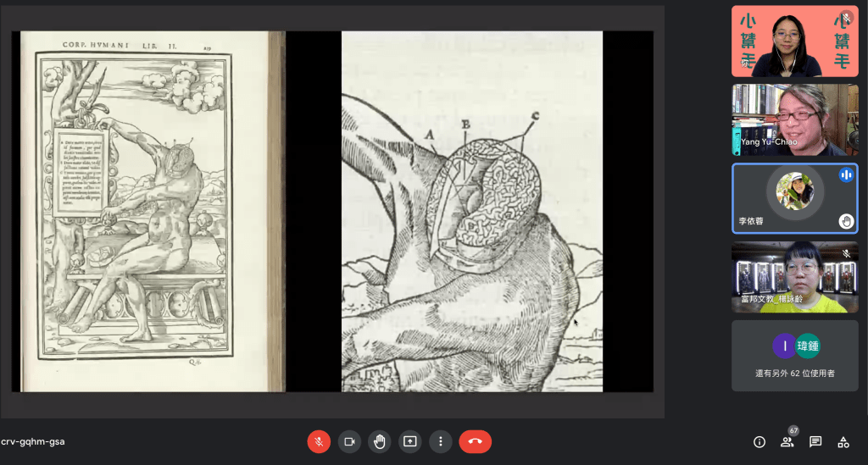Screen dimensions: 868x465
Task: Expand the 還有另外 62 位使用者 tile
Action: click(x=795, y=355)
